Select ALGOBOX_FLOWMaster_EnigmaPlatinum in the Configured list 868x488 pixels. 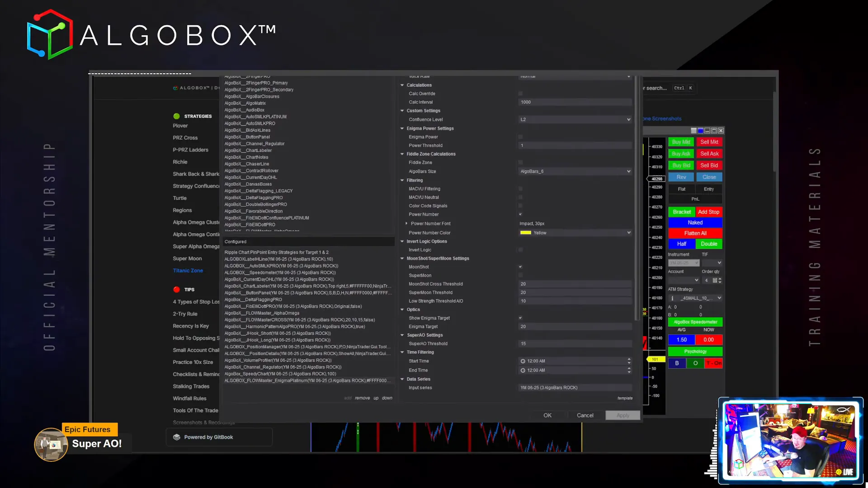[x=307, y=381]
